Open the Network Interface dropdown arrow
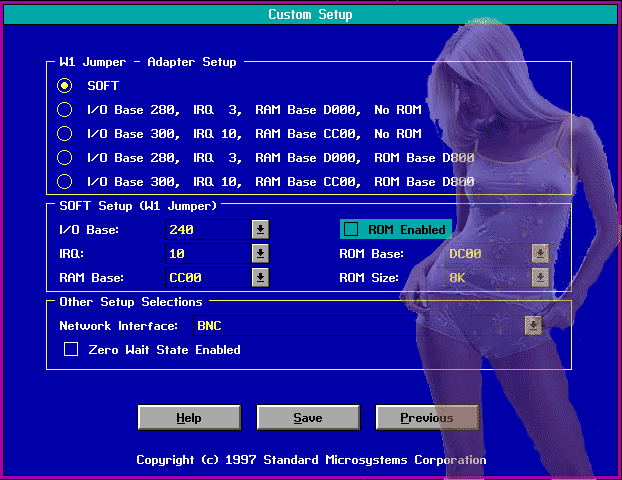Image resolution: width=622 pixels, height=480 pixels. point(534,326)
